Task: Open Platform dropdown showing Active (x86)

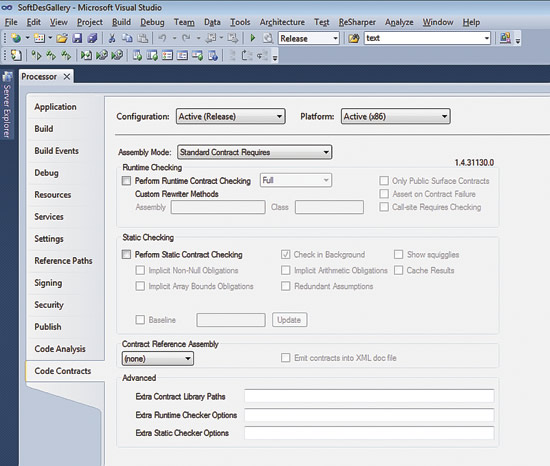Action: tap(396, 116)
